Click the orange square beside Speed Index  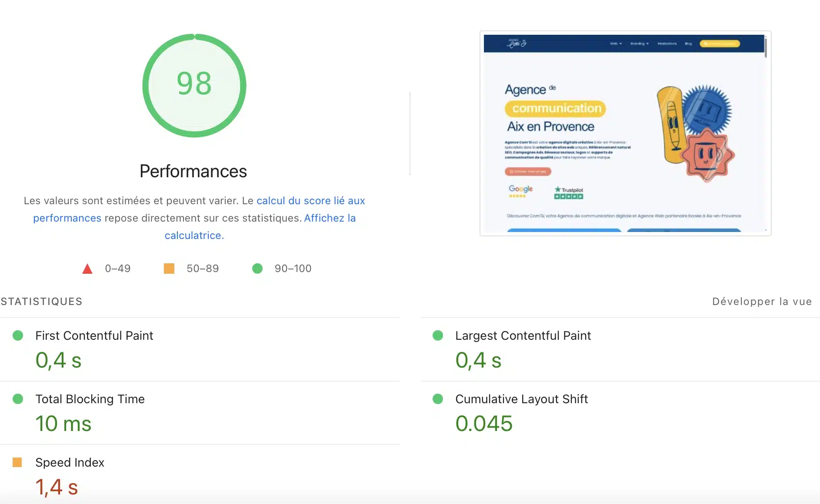point(18,462)
